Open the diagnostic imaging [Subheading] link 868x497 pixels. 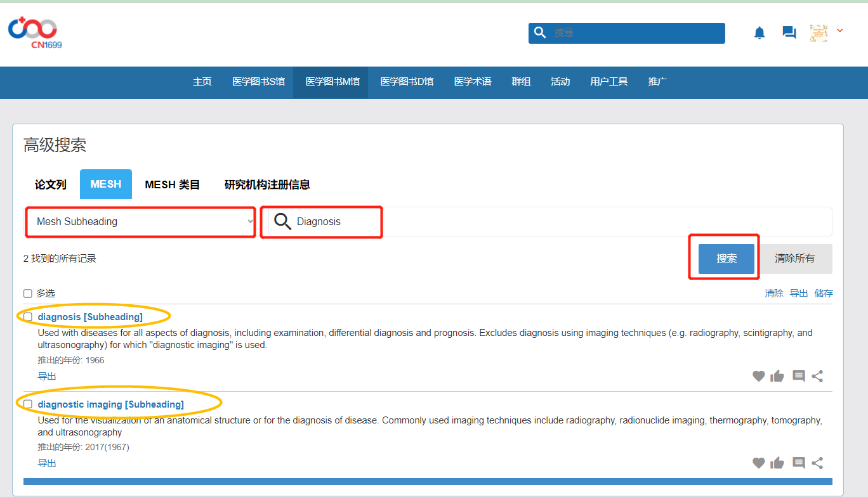pos(111,404)
